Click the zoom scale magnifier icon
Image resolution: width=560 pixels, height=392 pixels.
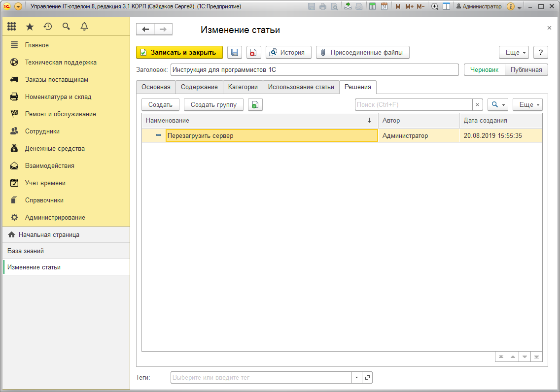(435, 6)
